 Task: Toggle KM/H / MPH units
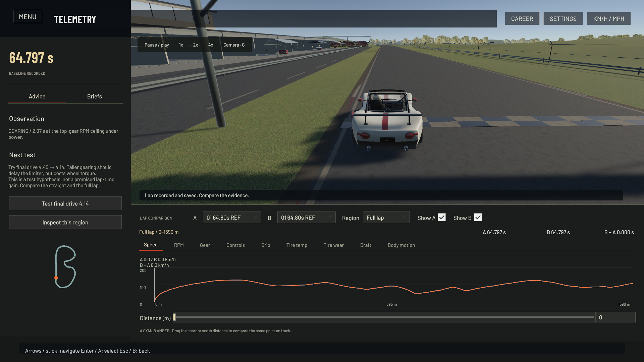tap(609, 19)
